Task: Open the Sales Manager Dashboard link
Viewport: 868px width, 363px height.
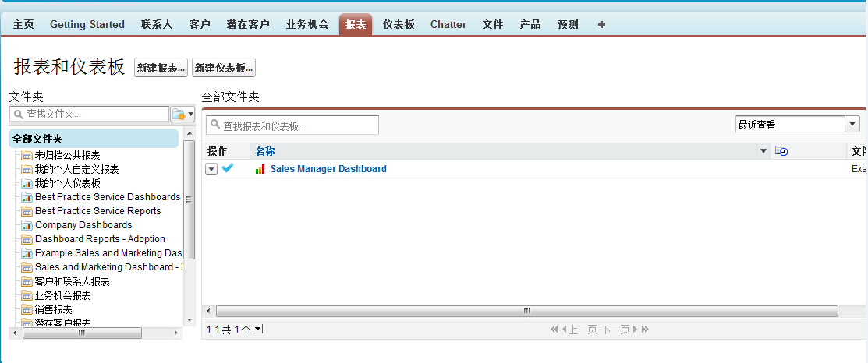Action: [x=328, y=169]
